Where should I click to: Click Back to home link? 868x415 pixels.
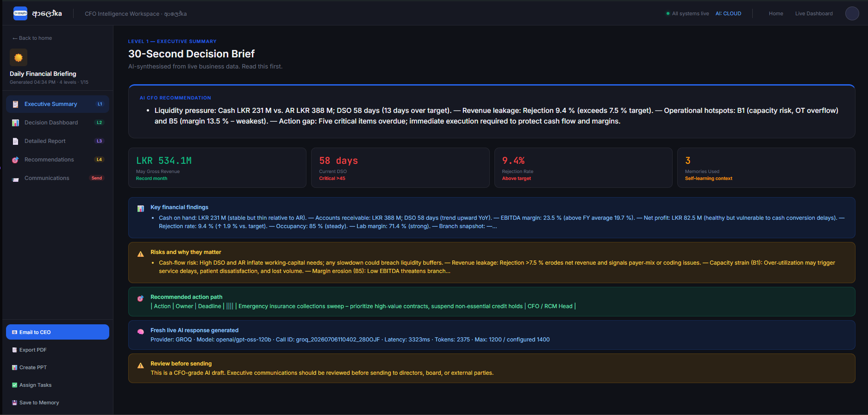click(x=32, y=38)
